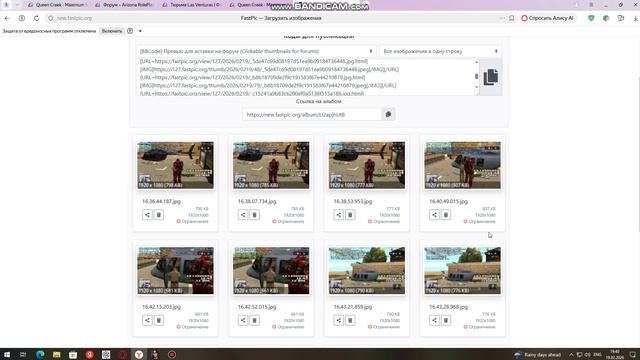Open the Ограничения link under 16.36.44.187.jpg
This screenshot has height=360, width=640.
point(192,222)
